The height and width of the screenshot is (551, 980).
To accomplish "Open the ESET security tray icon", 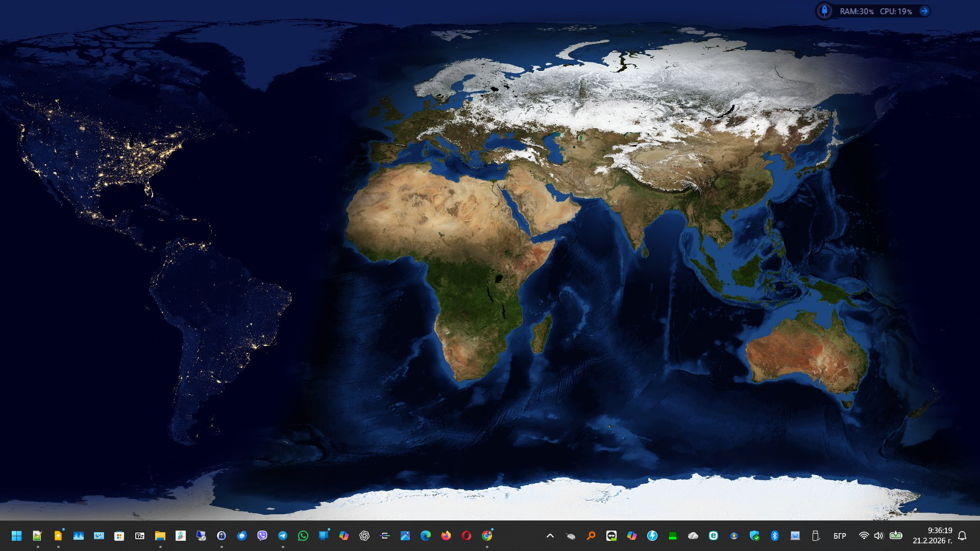I will (x=714, y=536).
